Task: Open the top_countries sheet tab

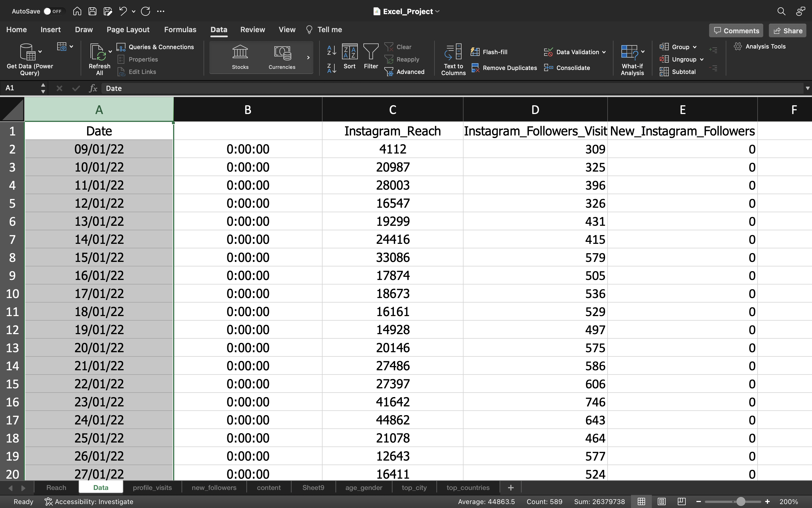Action: pyautogui.click(x=468, y=487)
